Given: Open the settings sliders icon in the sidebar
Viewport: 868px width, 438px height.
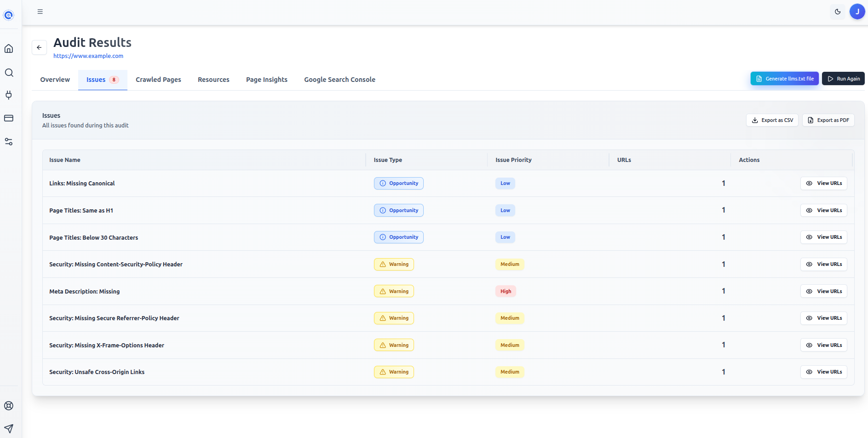Looking at the screenshot, I should [x=9, y=142].
